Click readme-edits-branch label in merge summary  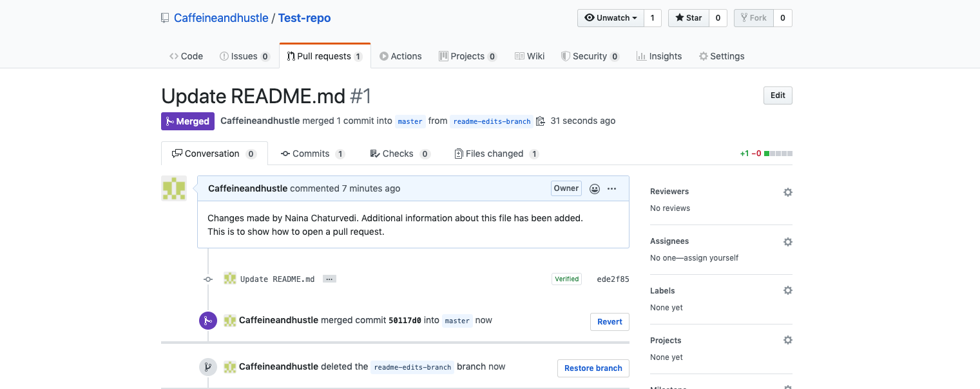[492, 121]
